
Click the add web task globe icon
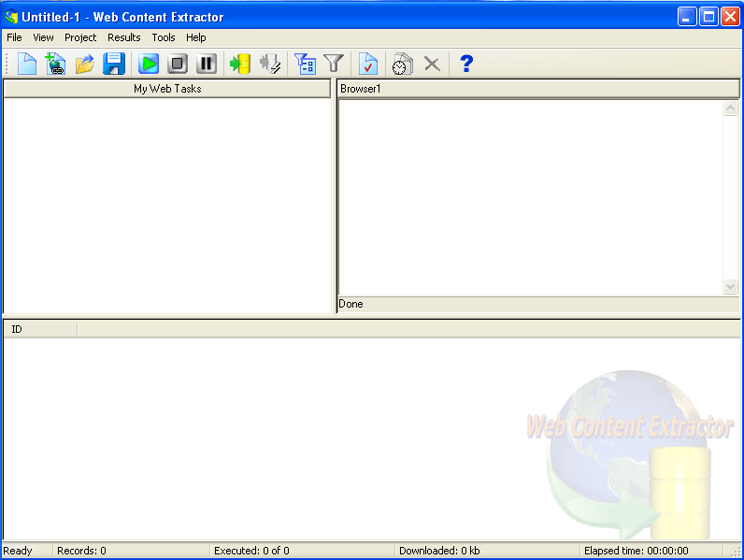55,64
